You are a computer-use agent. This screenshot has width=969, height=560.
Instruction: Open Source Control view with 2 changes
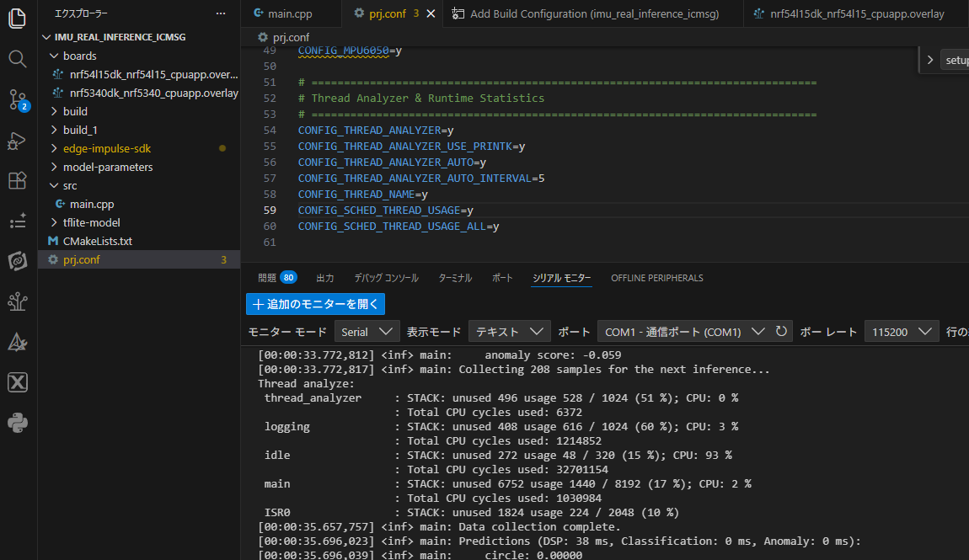pos(18,100)
